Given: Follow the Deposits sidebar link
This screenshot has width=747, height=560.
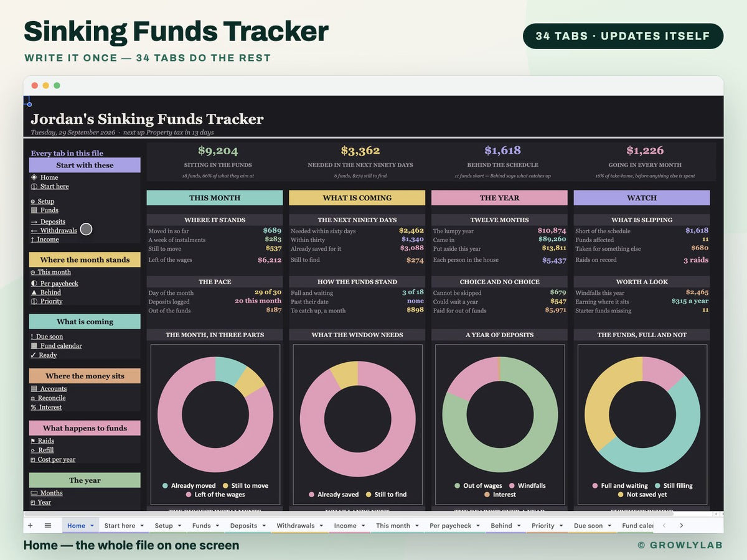Looking at the screenshot, I should (48, 222).
